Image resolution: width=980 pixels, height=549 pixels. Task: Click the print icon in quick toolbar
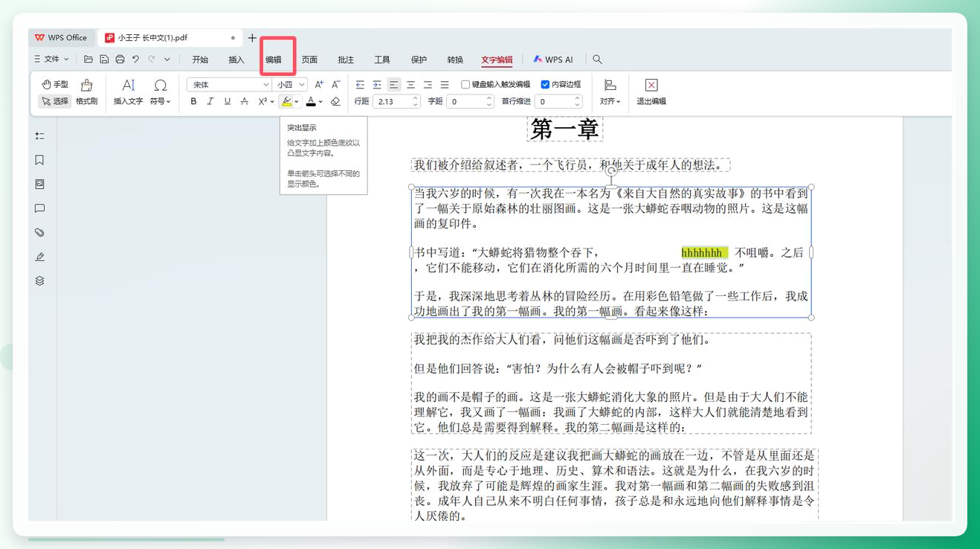click(120, 60)
